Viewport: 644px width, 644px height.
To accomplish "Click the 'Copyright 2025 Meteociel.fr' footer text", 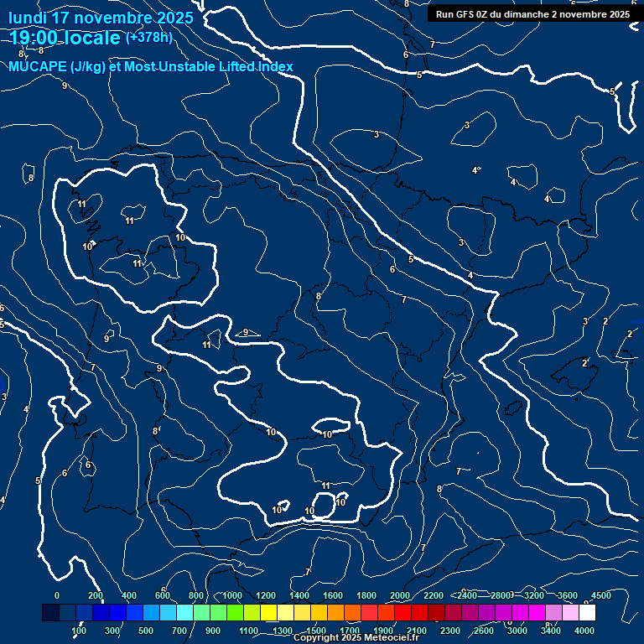I will click(x=356, y=637).
